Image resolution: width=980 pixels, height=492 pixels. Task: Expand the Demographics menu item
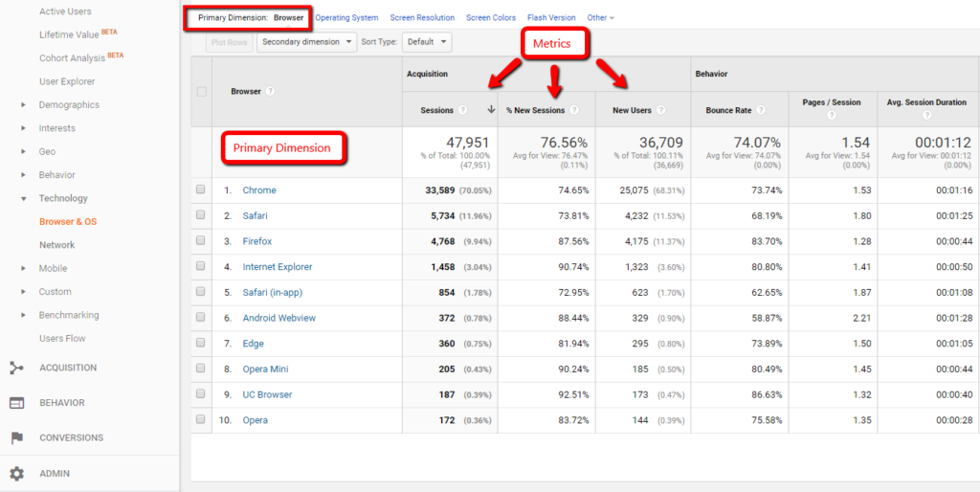click(68, 105)
